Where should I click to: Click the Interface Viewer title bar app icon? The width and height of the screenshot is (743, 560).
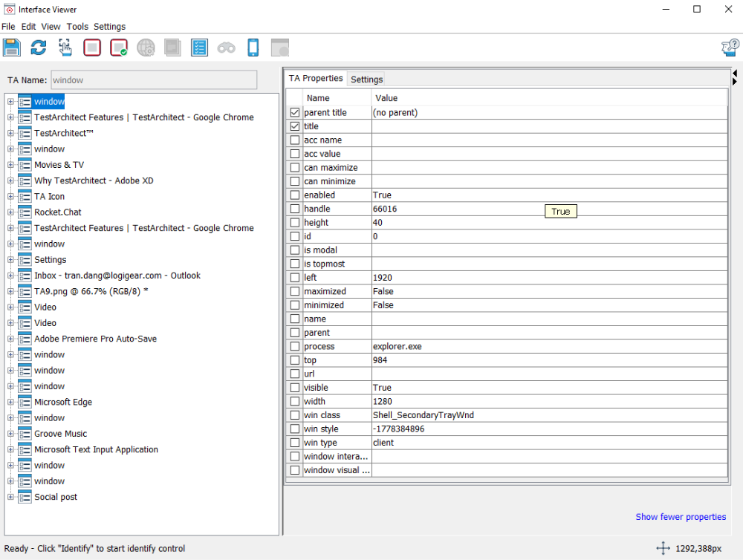(x=10, y=10)
